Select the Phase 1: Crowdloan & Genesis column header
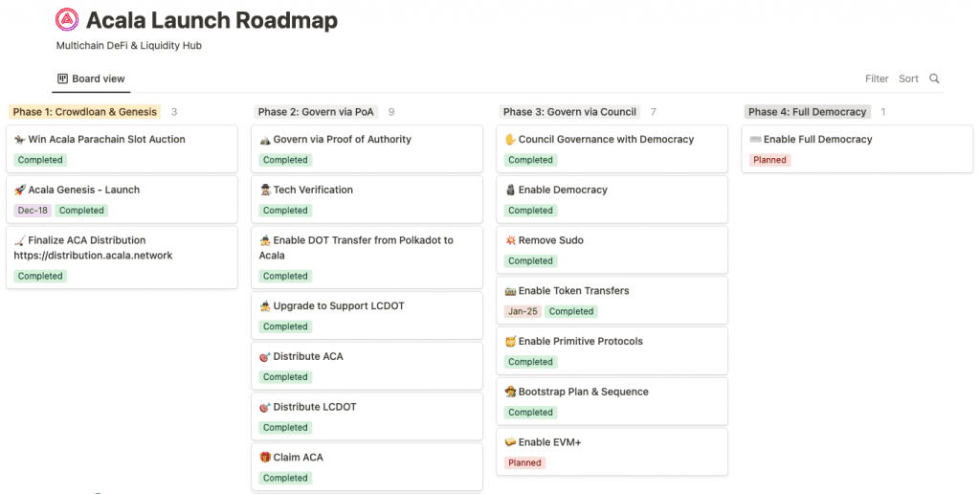 pos(85,112)
